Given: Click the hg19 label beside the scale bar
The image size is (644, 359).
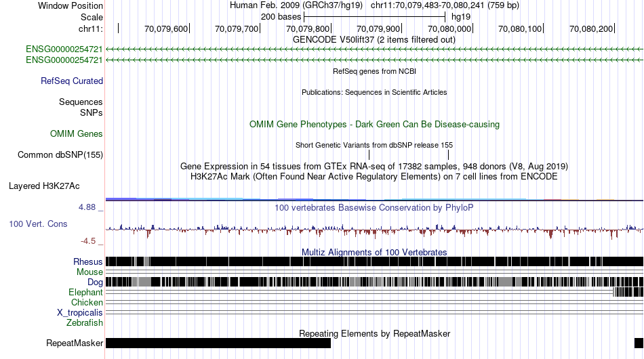Looking at the screenshot, I should tap(461, 17).
